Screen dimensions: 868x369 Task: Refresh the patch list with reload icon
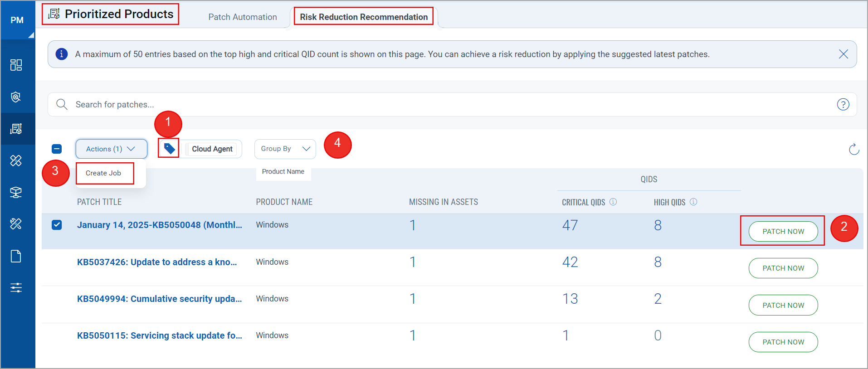click(x=853, y=149)
